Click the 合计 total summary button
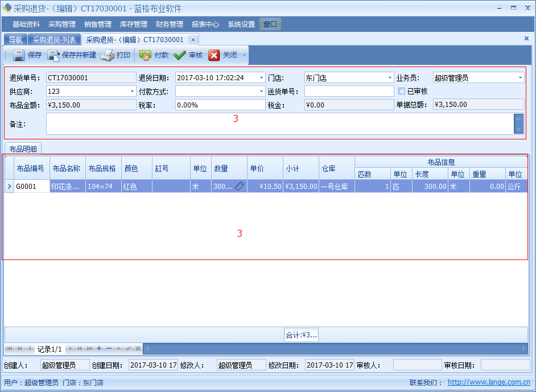 point(301,335)
